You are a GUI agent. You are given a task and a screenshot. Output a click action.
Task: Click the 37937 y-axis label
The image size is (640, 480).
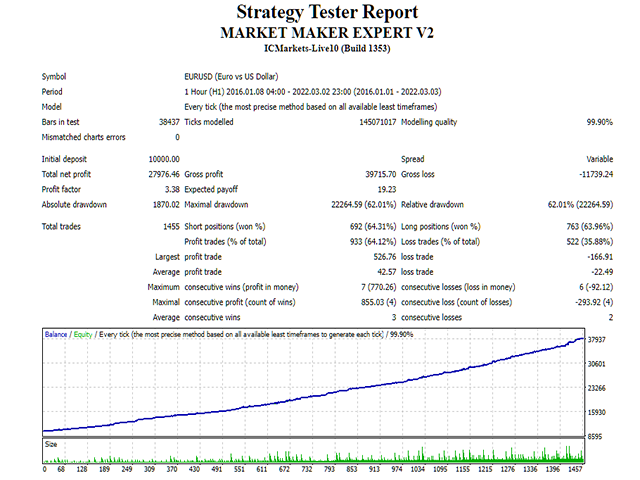[596, 340]
